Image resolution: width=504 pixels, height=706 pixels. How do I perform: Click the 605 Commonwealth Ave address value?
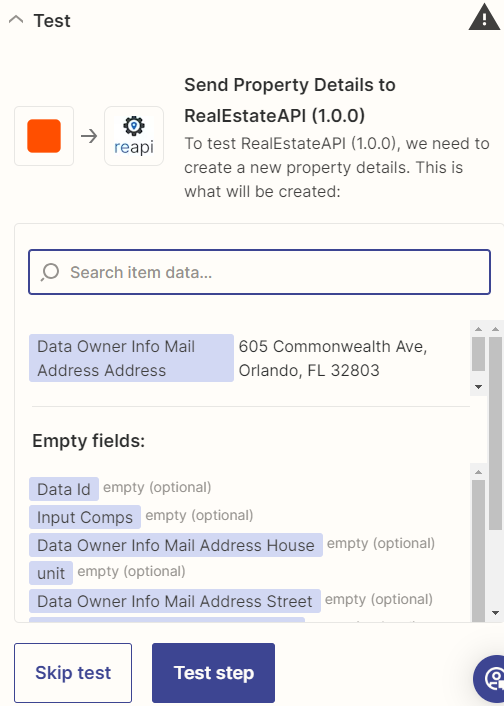point(333,358)
